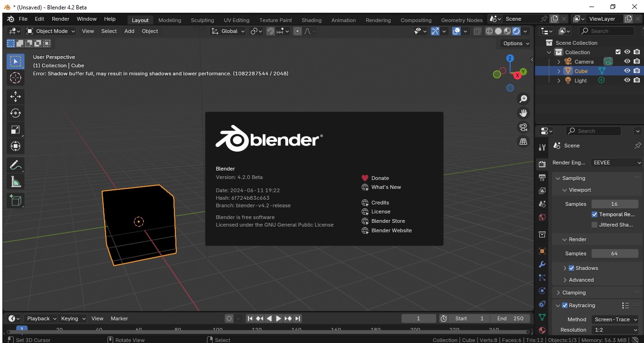Open the Scene properties tab
The width and height of the screenshot is (644, 343).
[542, 204]
